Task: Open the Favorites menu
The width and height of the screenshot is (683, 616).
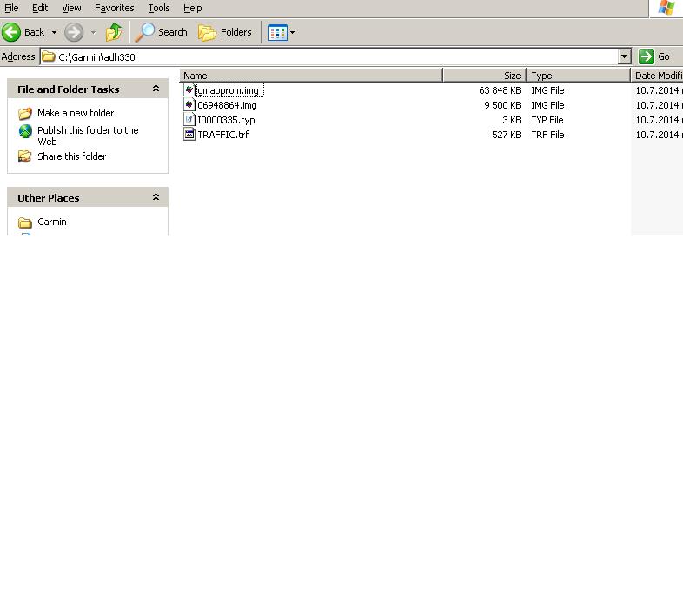Action: click(x=114, y=8)
